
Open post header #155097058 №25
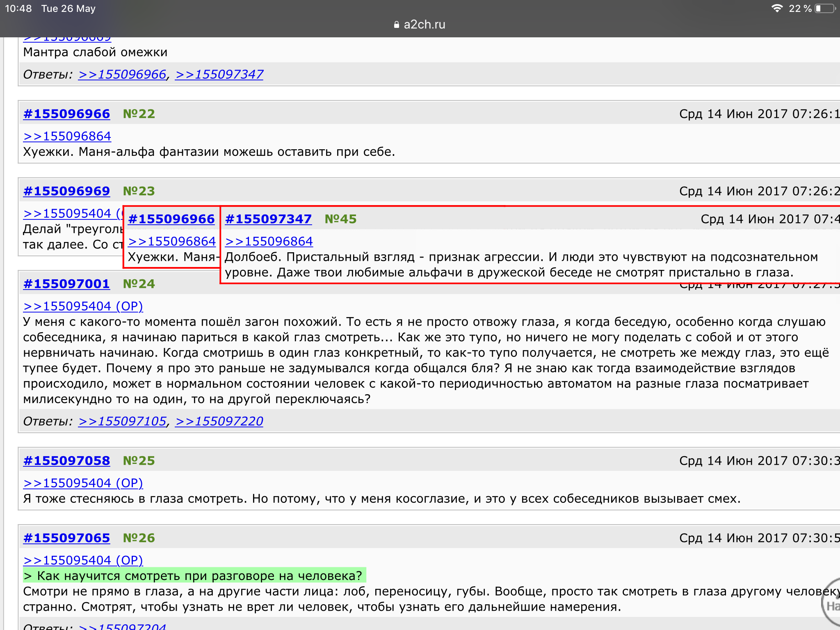click(x=66, y=461)
